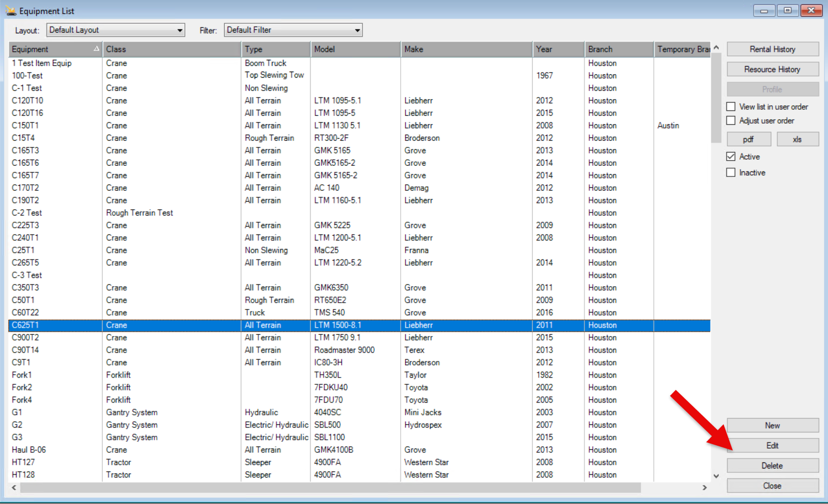This screenshot has width=828, height=504.
Task: Click the Equipment List window app icon
Action: pyautogui.click(x=11, y=11)
